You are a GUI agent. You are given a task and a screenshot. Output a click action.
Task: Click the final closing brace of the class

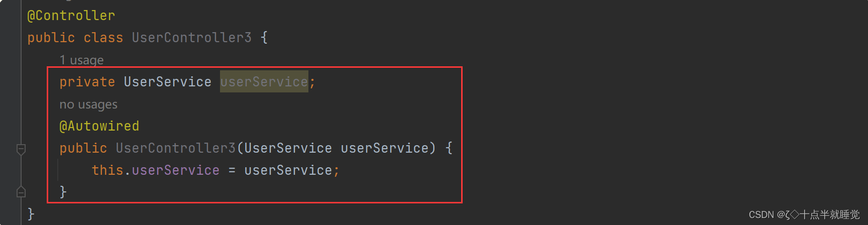[31, 214]
